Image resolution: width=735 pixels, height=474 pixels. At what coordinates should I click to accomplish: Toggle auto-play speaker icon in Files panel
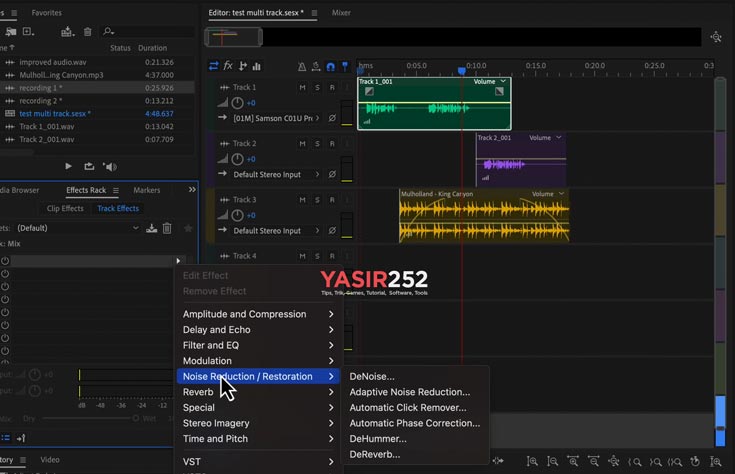(110, 166)
